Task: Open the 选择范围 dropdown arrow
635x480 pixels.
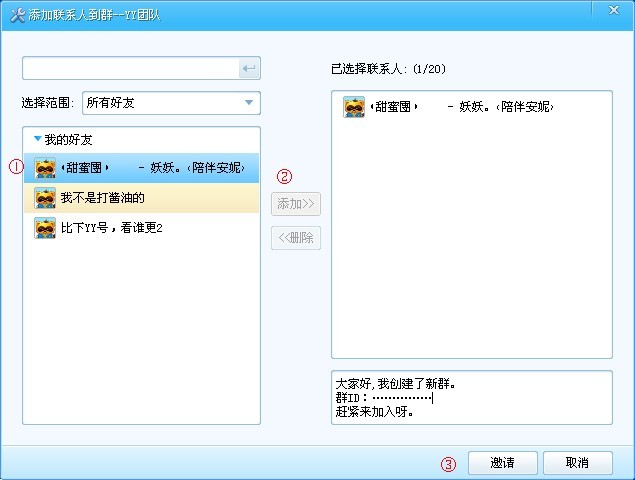Action: (x=249, y=103)
